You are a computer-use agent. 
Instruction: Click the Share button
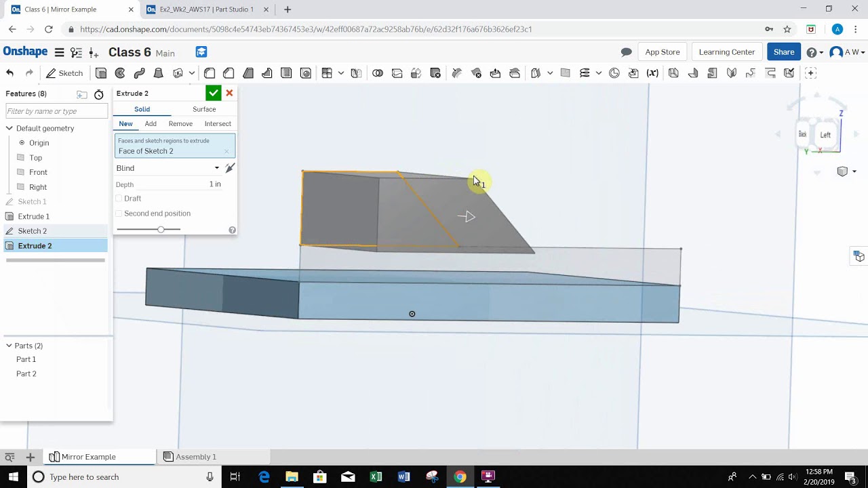pos(784,52)
